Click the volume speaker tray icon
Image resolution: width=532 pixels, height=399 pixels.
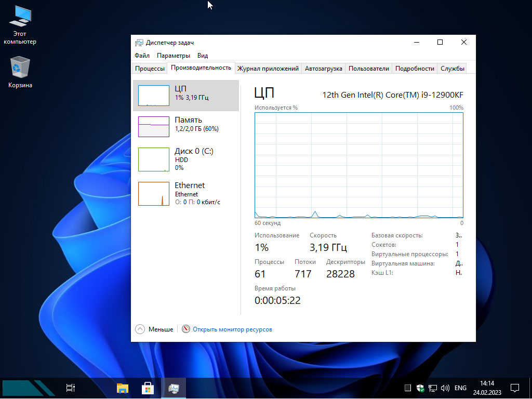(445, 388)
